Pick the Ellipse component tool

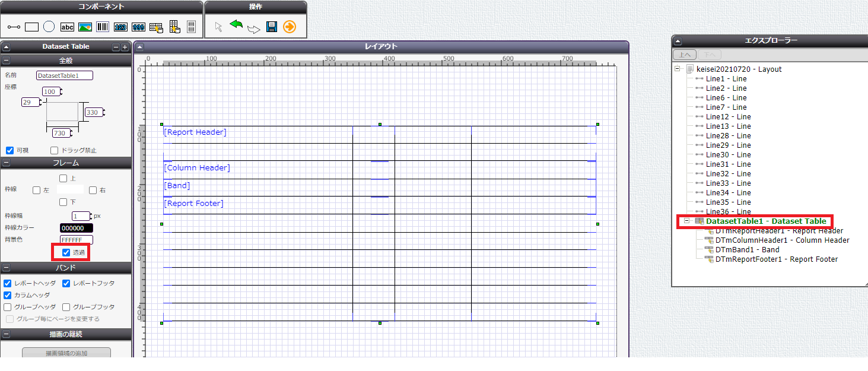coord(49,27)
